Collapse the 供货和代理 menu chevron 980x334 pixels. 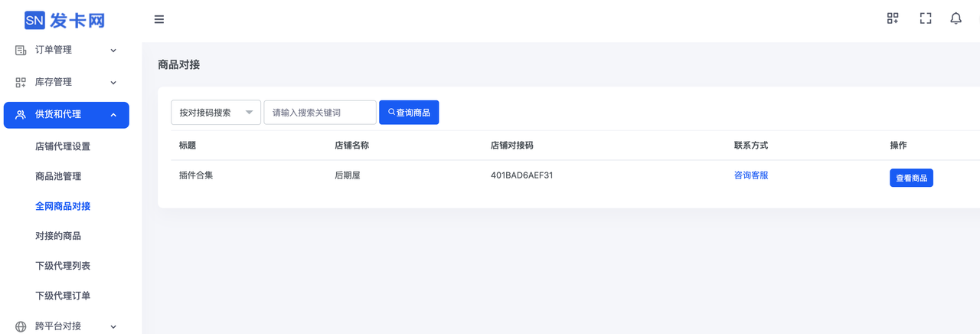113,115
